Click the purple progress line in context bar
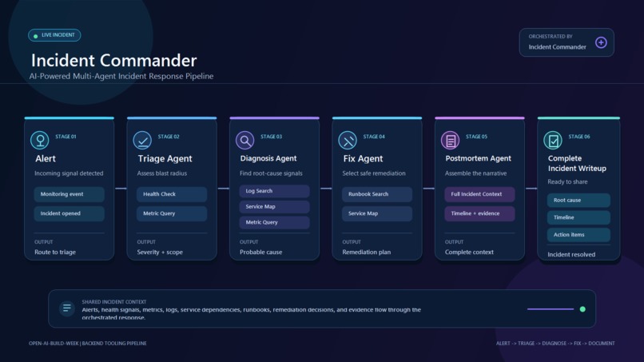644x362 pixels. [551, 309]
